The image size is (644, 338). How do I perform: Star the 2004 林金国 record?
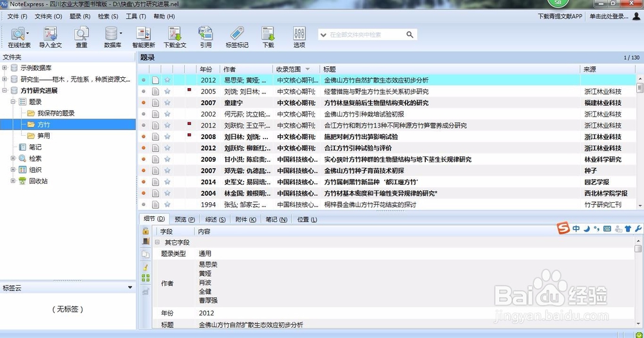[x=167, y=193]
